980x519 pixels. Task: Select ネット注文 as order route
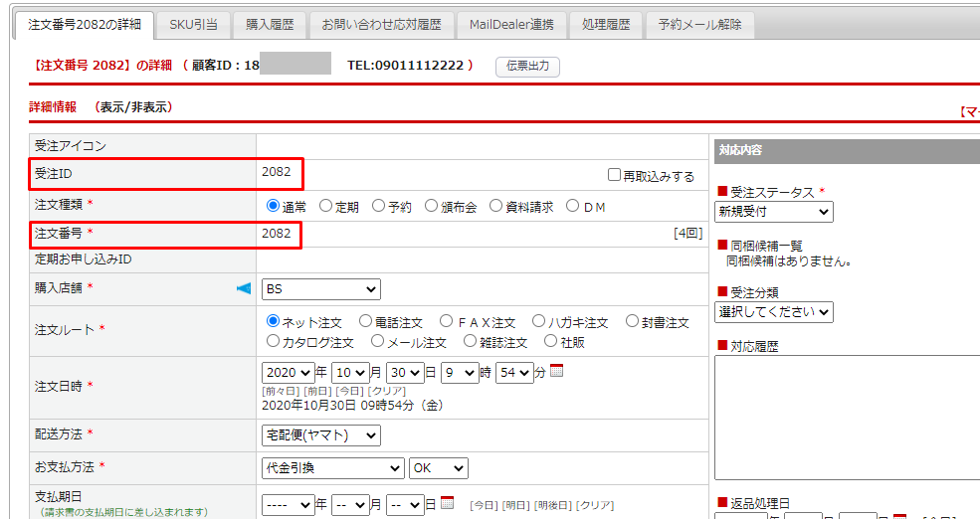click(273, 321)
